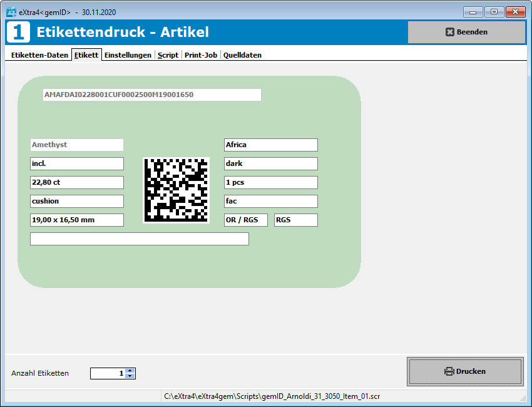Open the Einstellungen tab

[x=128, y=55]
